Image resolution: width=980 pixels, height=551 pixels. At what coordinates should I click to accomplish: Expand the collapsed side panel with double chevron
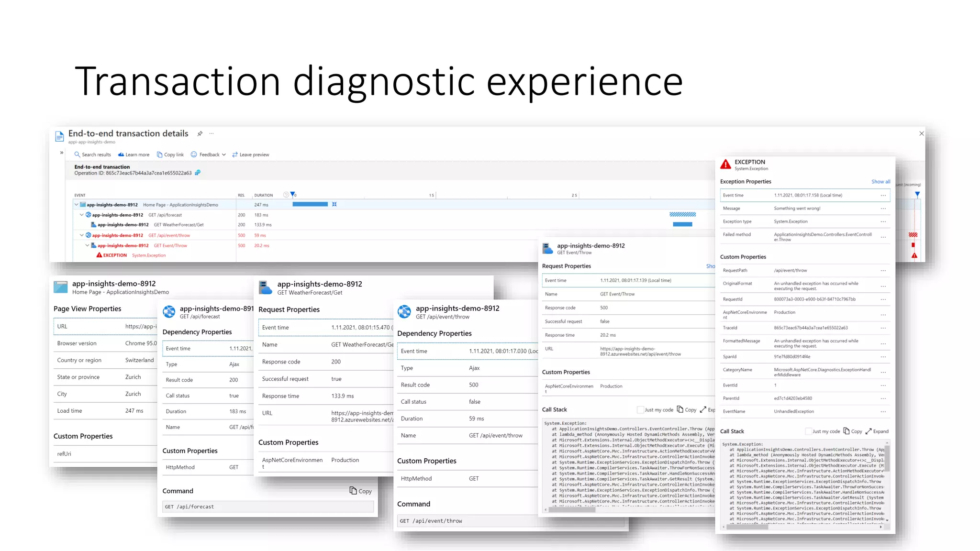[x=62, y=153]
